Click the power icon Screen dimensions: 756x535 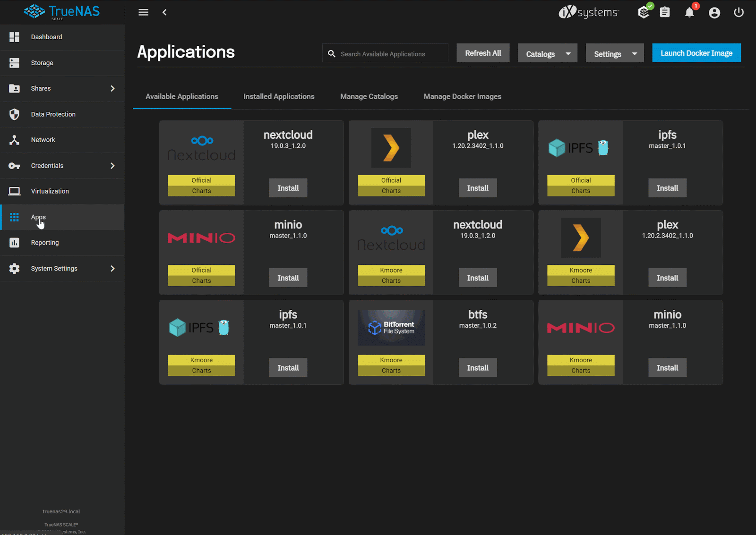(739, 12)
